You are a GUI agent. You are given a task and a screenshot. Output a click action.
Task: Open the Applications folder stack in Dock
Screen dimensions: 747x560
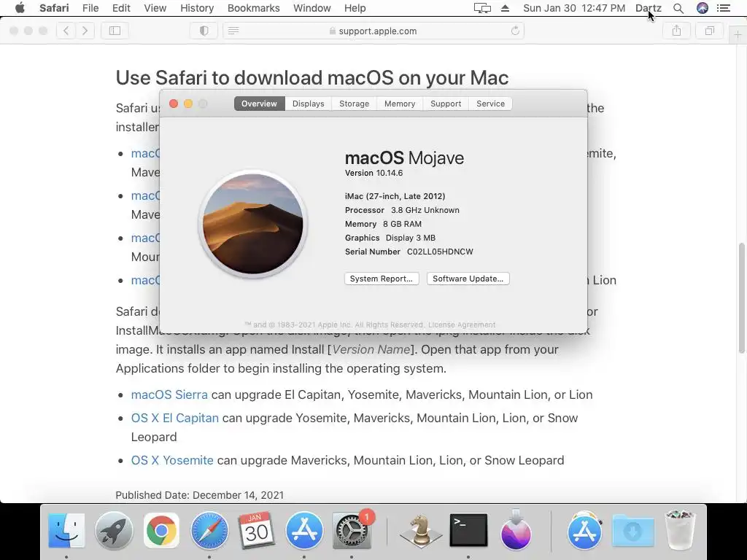coord(584,530)
